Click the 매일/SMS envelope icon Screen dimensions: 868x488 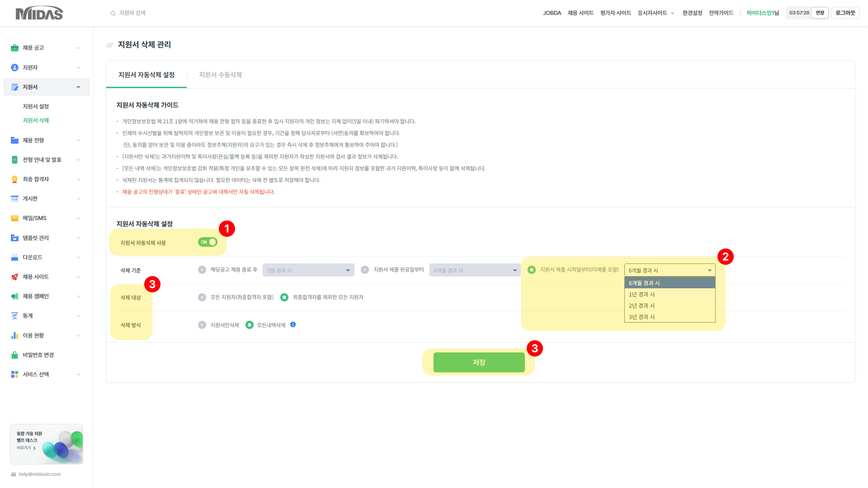coord(14,218)
